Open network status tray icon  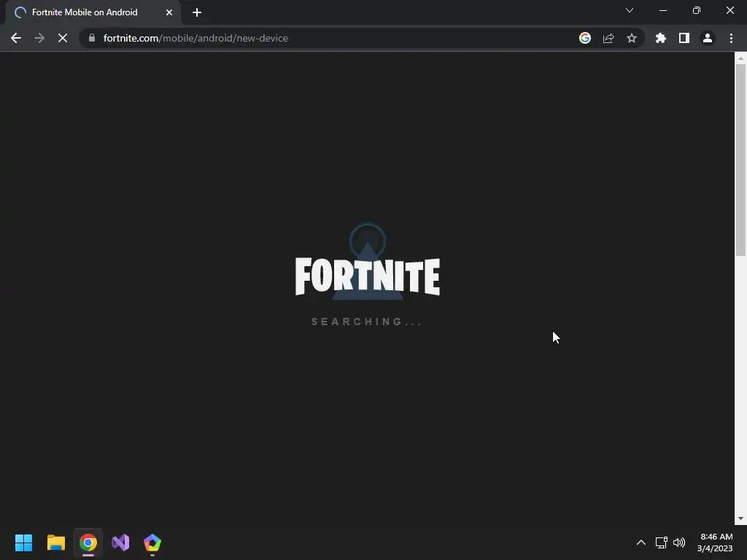coord(661,542)
